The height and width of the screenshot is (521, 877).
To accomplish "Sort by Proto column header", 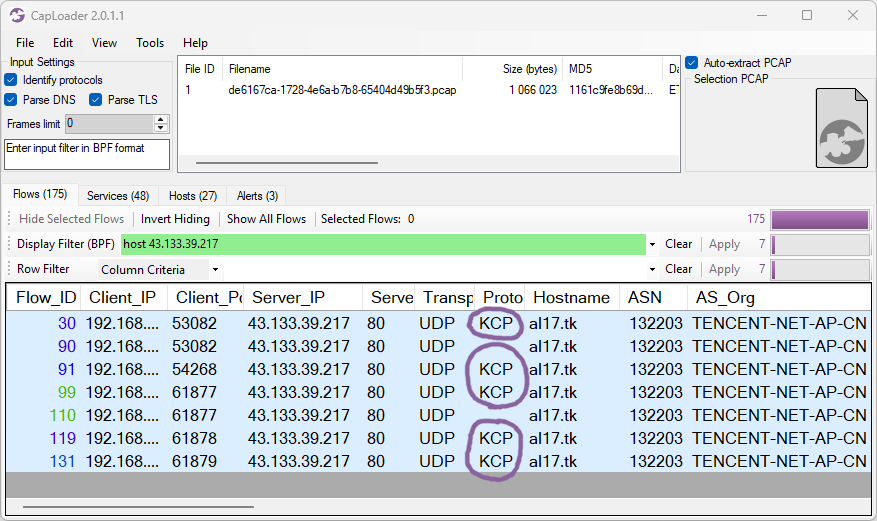I will point(499,297).
